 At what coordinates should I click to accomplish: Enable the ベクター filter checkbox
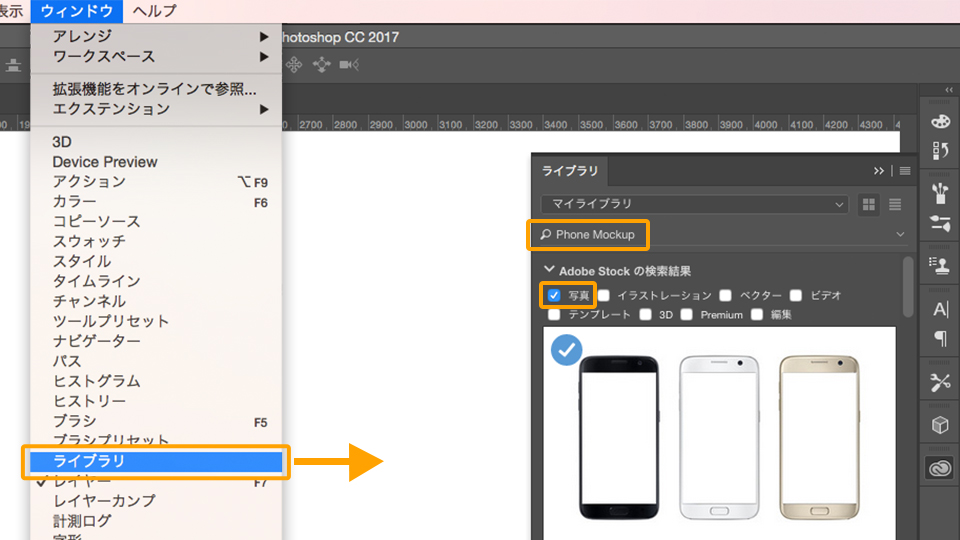click(x=726, y=295)
